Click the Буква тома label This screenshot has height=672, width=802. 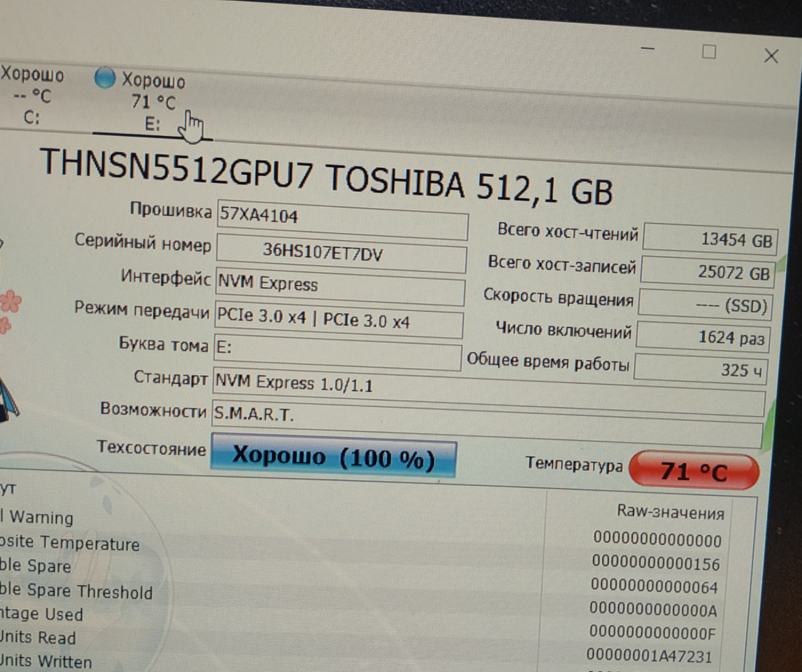click(164, 344)
